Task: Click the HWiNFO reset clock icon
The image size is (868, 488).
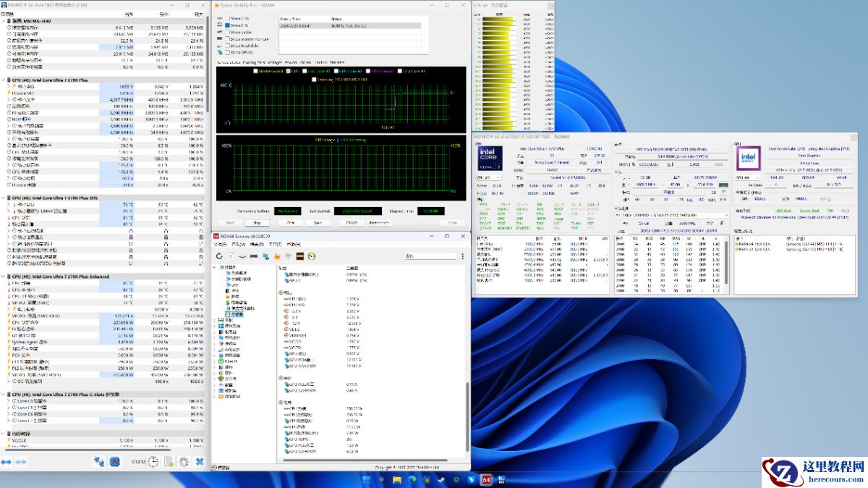Action: (154, 462)
